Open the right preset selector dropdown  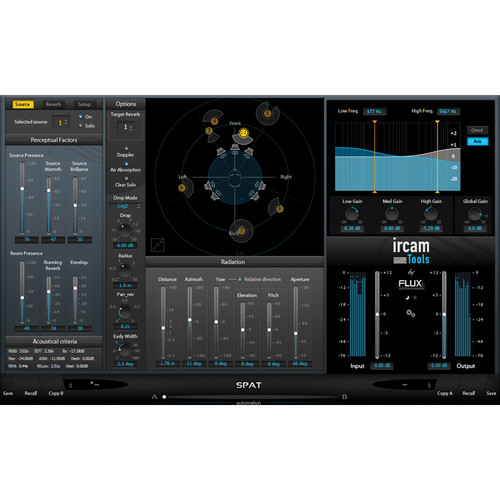point(429,385)
